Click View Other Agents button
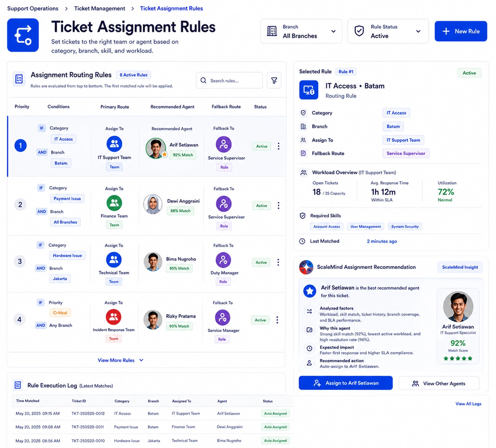The height and width of the screenshot is (448, 496). 439,383
